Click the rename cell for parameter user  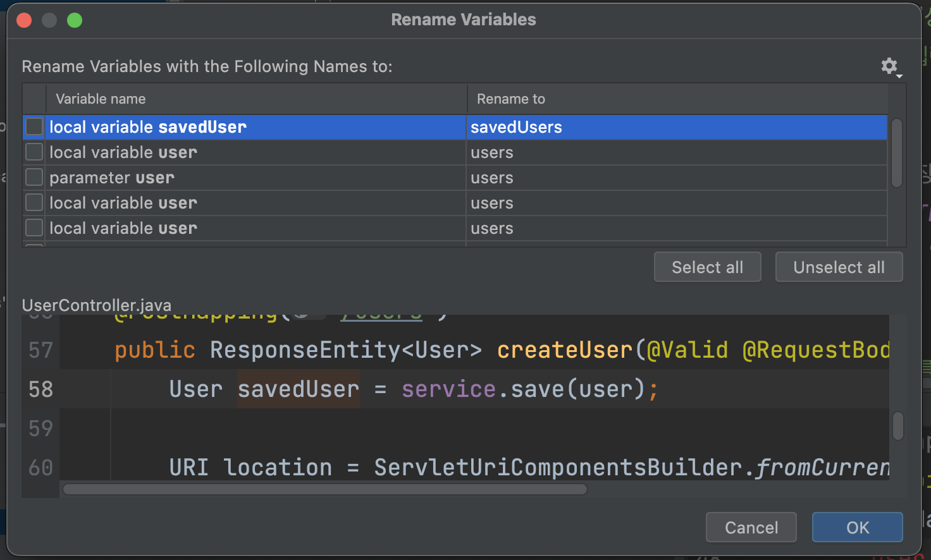pyautogui.click(x=677, y=178)
